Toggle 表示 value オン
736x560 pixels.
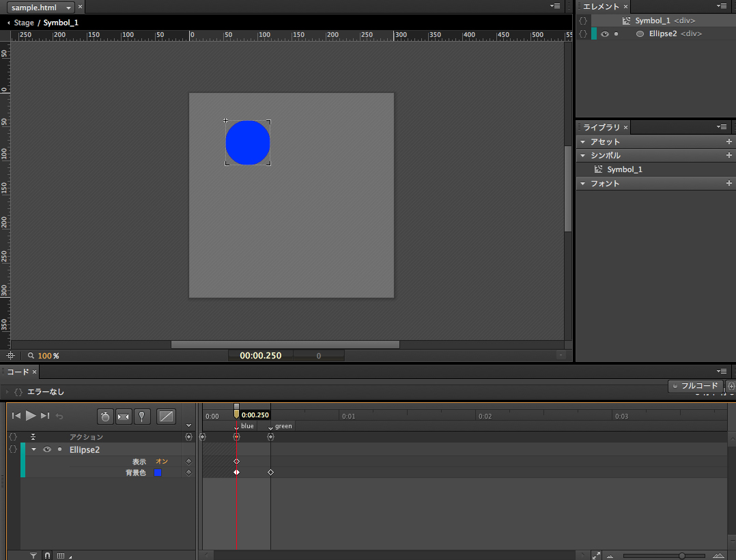coord(161,462)
